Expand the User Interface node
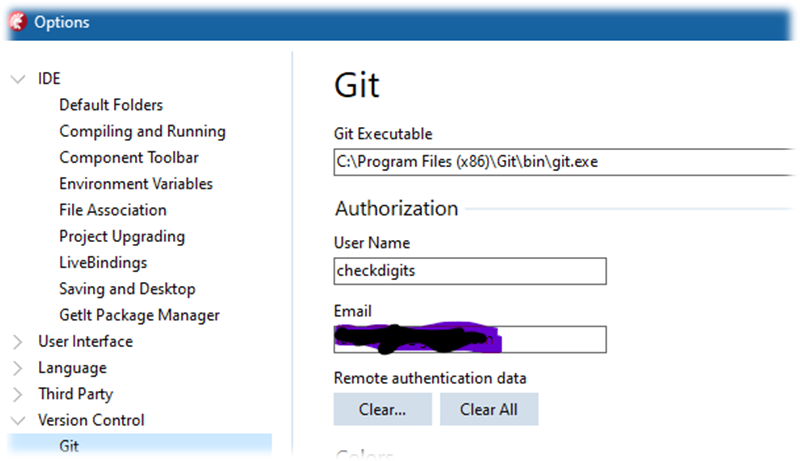Viewport: 800px width, 461px height. [x=17, y=342]
